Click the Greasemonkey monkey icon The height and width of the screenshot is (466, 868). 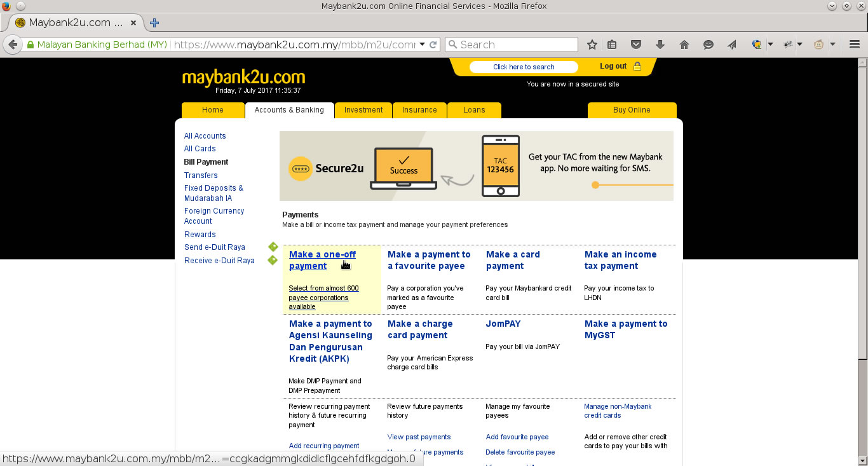pos(819,45)
